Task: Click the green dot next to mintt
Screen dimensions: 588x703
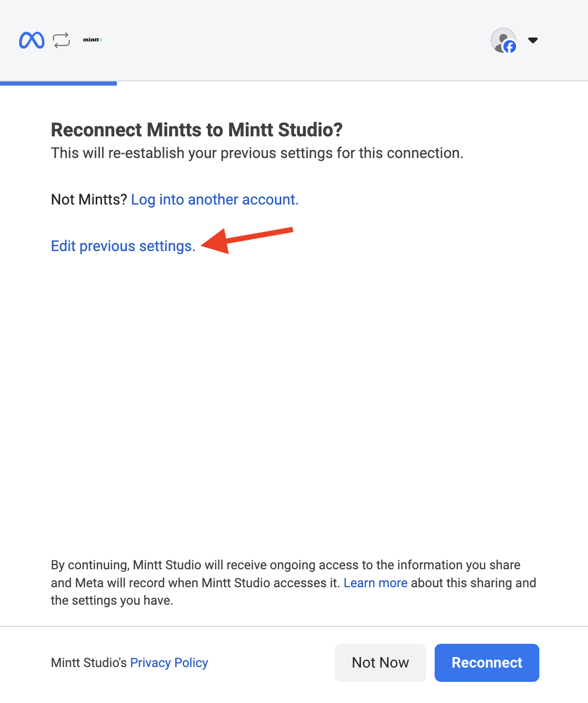Action: tap(100, 39)
